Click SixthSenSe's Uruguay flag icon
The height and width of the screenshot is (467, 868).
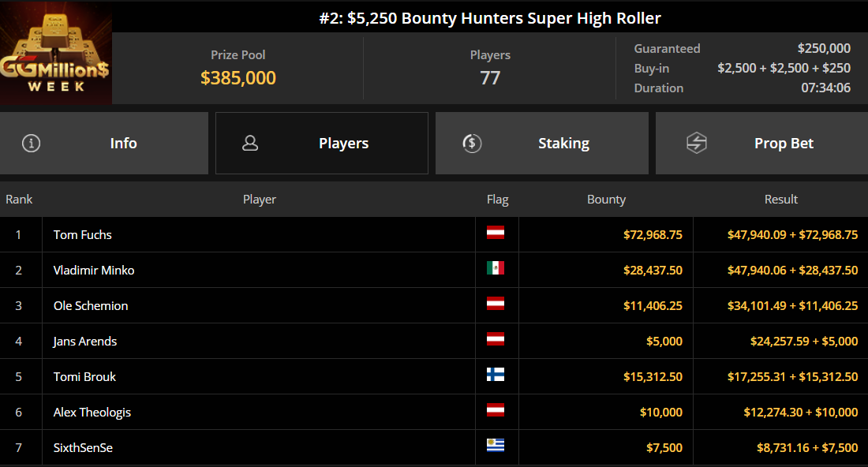pyautogui.click(x=496, y=446)
